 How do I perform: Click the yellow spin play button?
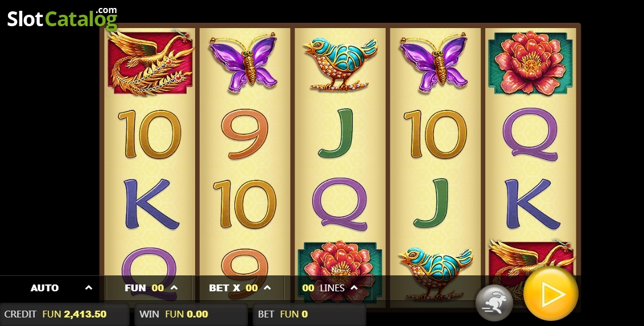click(551, 293)
